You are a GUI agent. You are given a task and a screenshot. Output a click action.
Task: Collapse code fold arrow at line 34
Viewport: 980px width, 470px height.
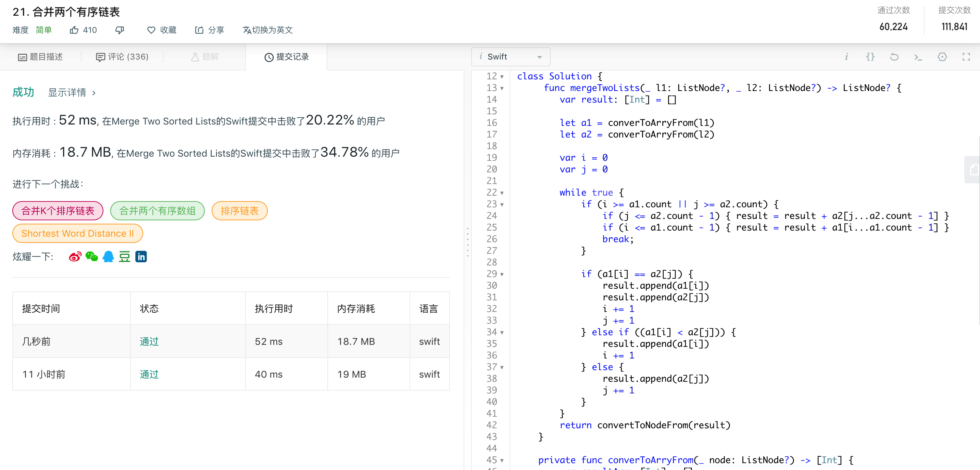click(x=502, y=332)
